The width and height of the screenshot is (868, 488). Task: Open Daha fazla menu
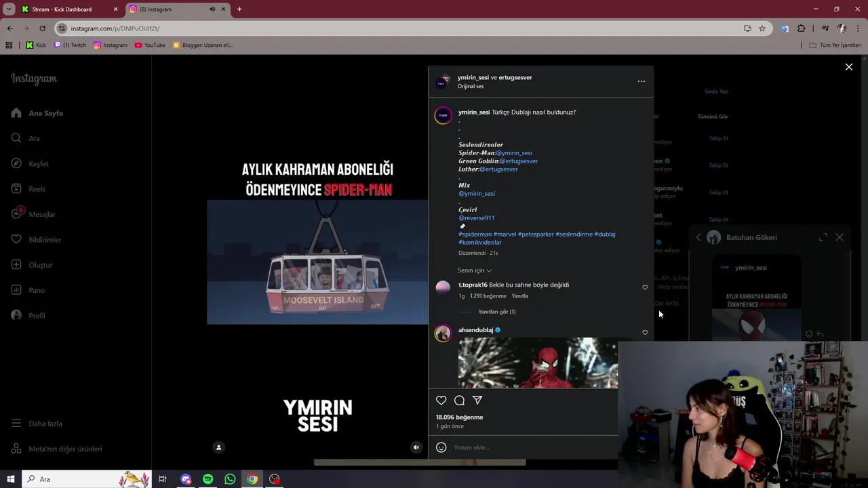(x=37, y=424)
